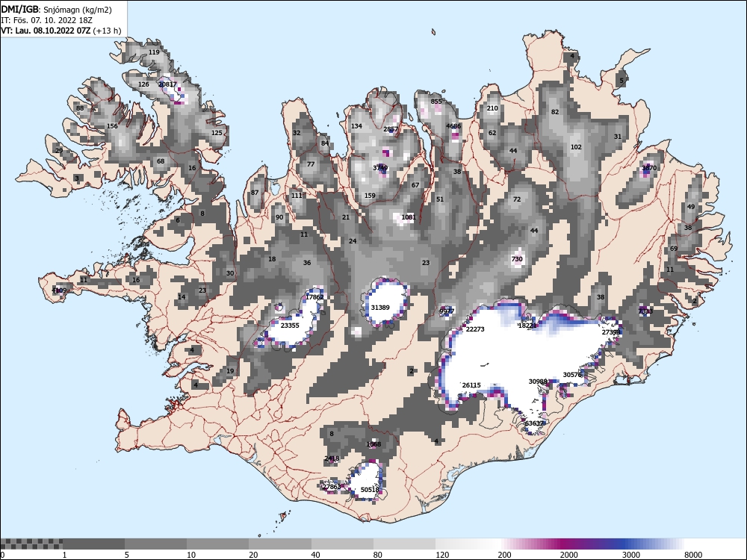Click snow value '17862' on the map
747x560 pixels.
click(314, 297)
